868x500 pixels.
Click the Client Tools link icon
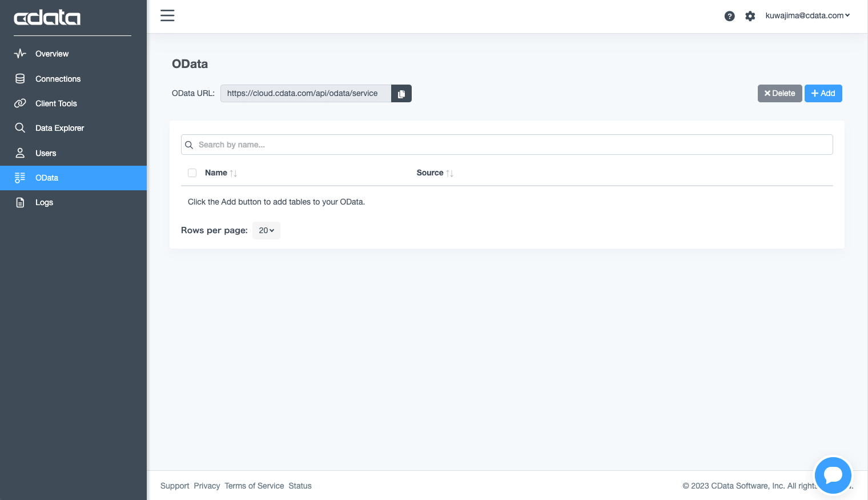pos(20,103)
